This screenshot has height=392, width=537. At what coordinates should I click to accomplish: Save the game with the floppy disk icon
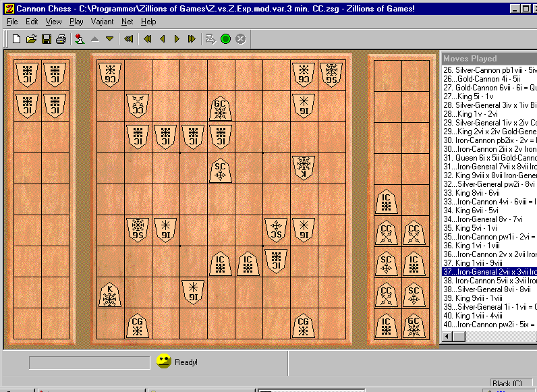[x=47, y=39]
